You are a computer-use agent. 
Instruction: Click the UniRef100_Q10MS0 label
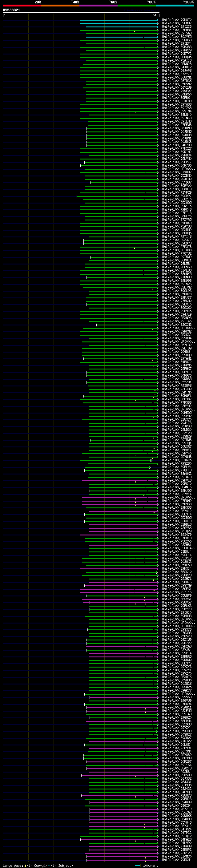[177, 856]
